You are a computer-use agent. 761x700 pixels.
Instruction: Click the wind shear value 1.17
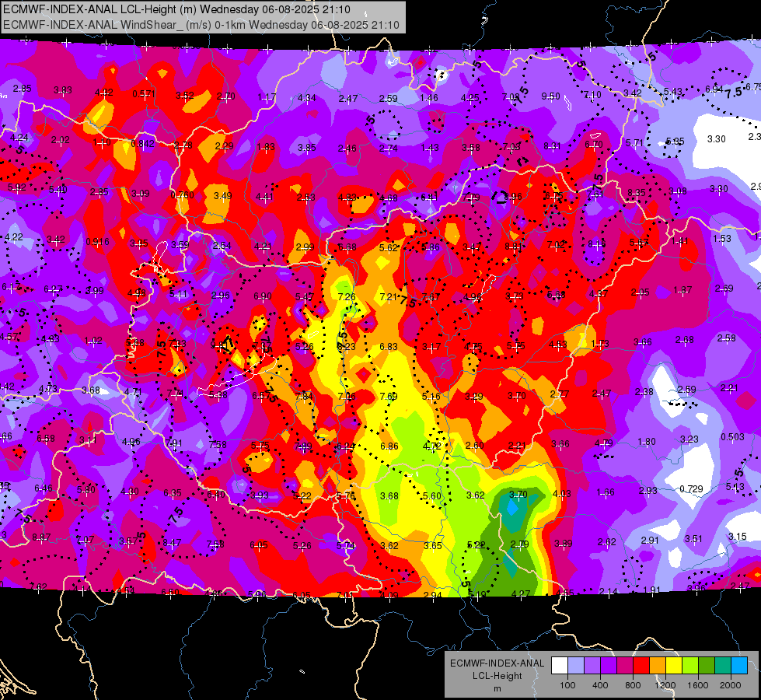coord(267,98)
